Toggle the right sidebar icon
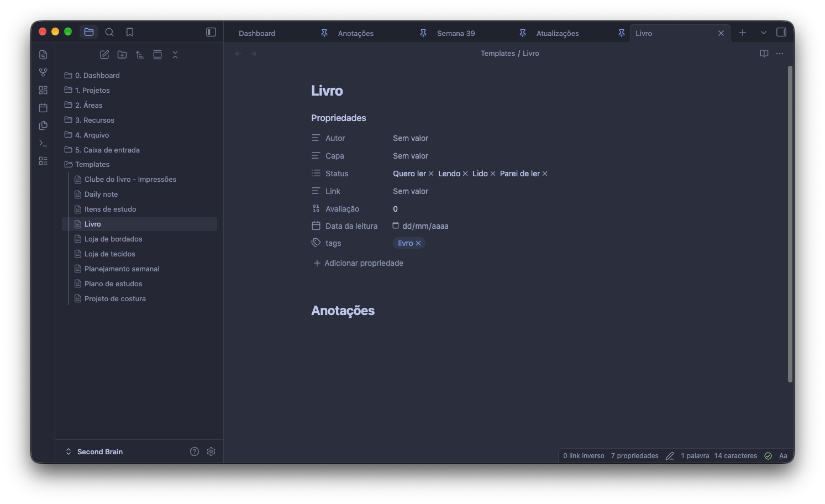The image size is (825, 504). (781, 32)
